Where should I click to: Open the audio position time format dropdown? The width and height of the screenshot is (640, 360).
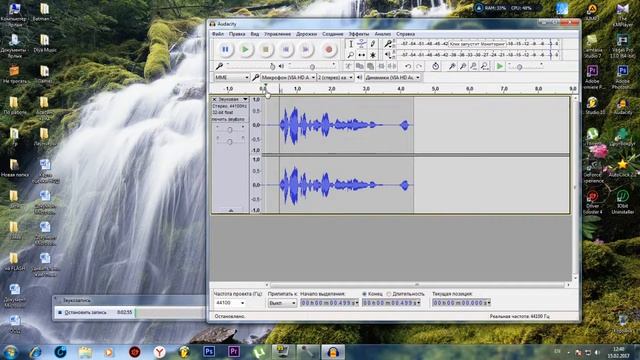click(x=489, y=303)
